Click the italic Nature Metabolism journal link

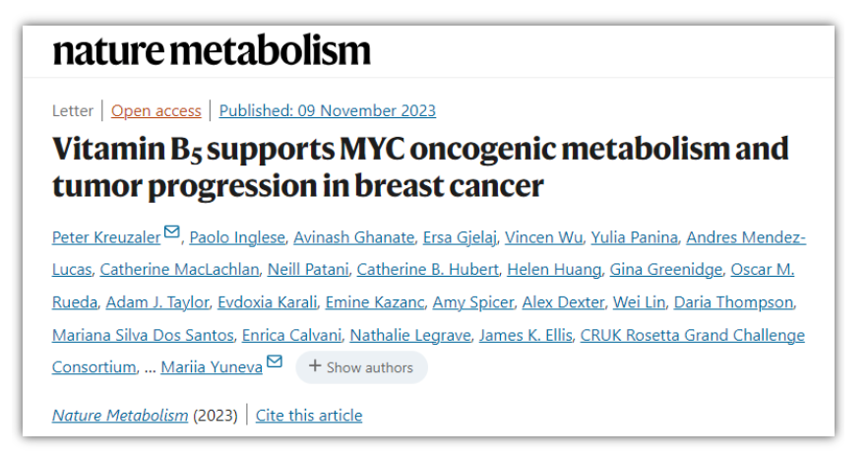coord(120,415)
